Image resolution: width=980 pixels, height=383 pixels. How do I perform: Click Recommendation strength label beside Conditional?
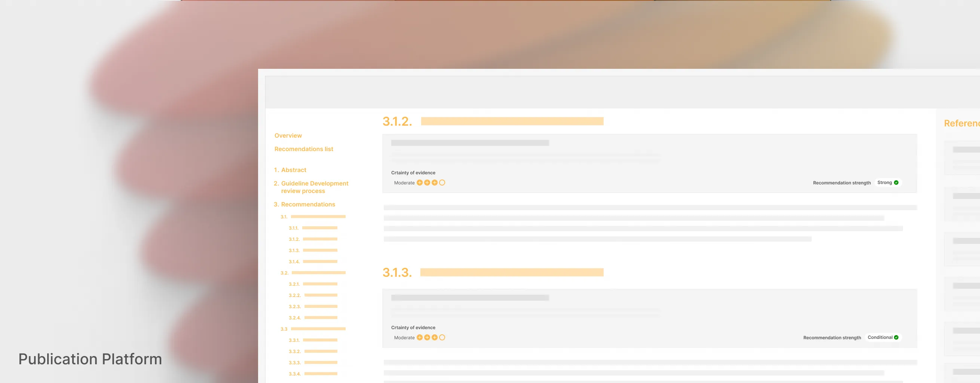832,338
